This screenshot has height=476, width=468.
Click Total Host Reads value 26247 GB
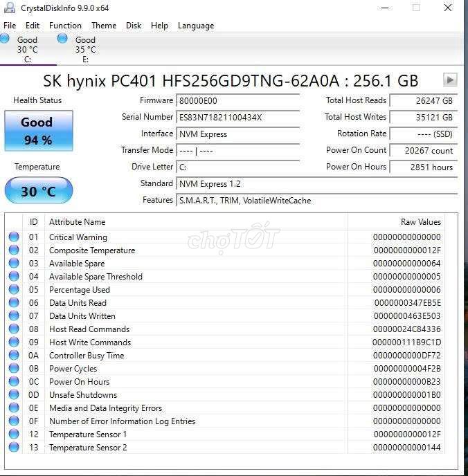point(424,101)
